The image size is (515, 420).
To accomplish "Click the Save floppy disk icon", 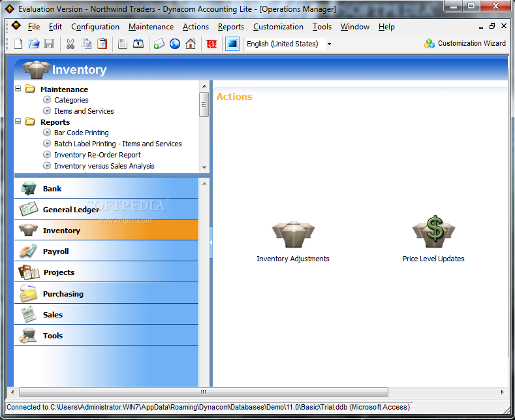I will (x=49, y=44).
